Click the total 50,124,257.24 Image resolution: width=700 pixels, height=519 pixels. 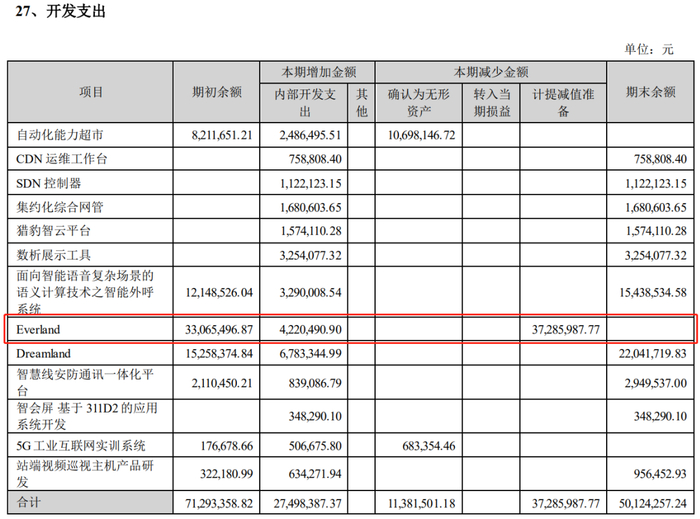pos(653,504)
